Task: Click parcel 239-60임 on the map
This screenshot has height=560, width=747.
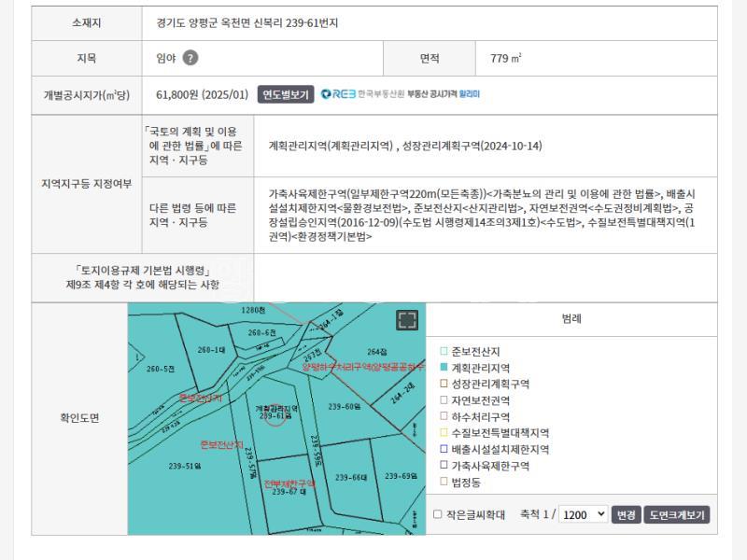Action: point(344,407)
